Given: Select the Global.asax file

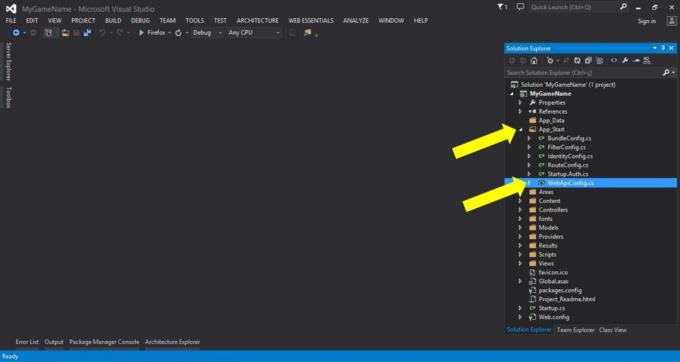Looking at the screenshot, I should (553, 281).
